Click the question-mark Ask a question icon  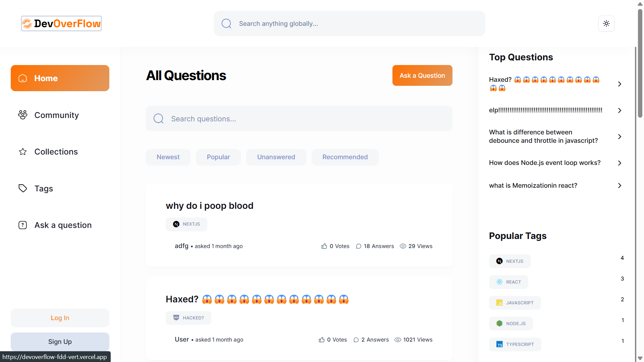[22, 225]
